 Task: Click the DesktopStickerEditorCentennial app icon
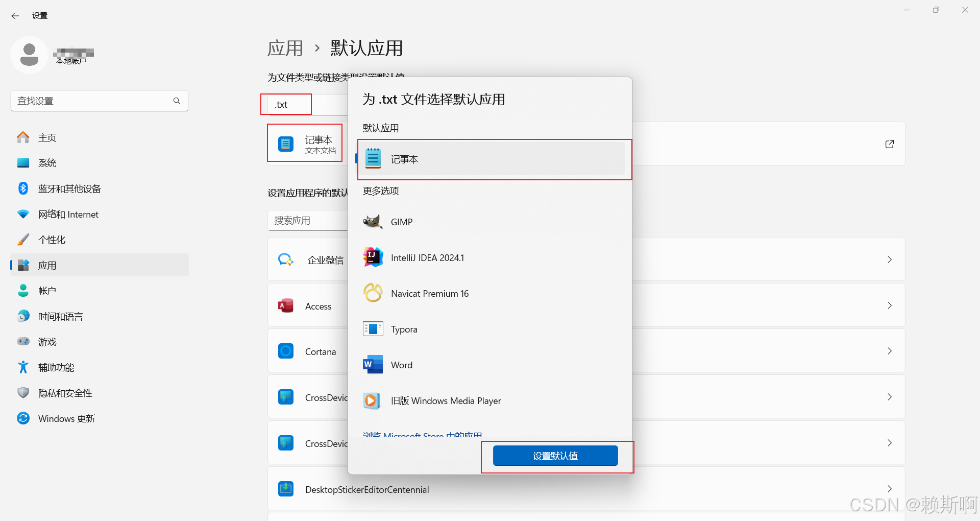tap(286, 489)
